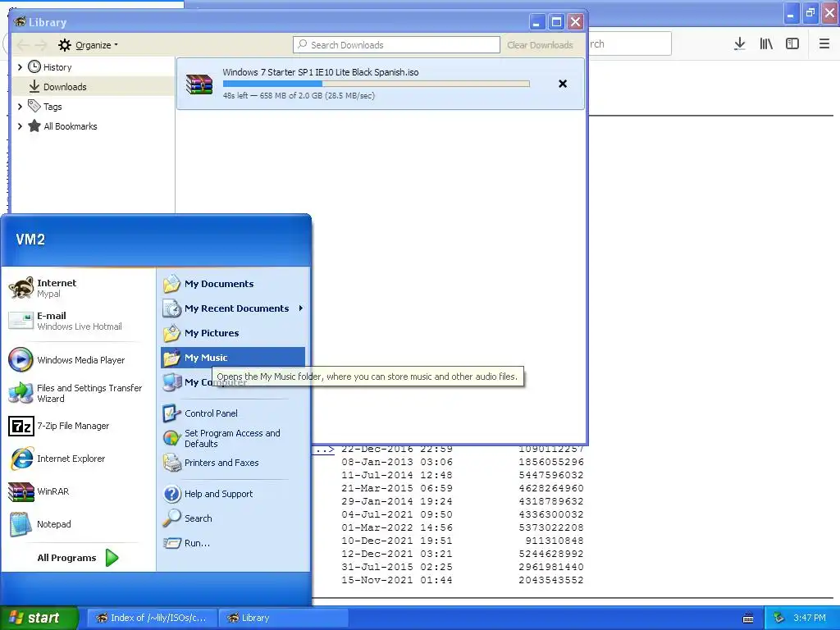Open browser Downloads arrow toolbar icon

(x=739, y=44)
